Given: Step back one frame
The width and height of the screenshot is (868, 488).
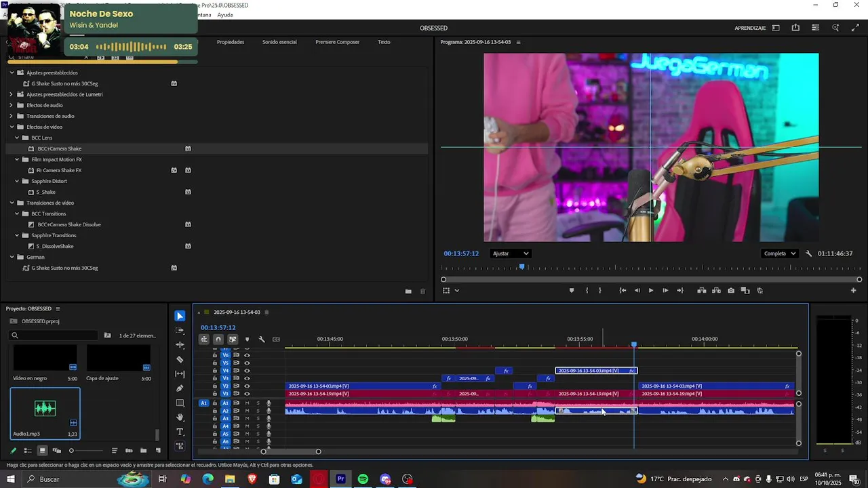Looking at the screenshot, I should pos(637,290).
